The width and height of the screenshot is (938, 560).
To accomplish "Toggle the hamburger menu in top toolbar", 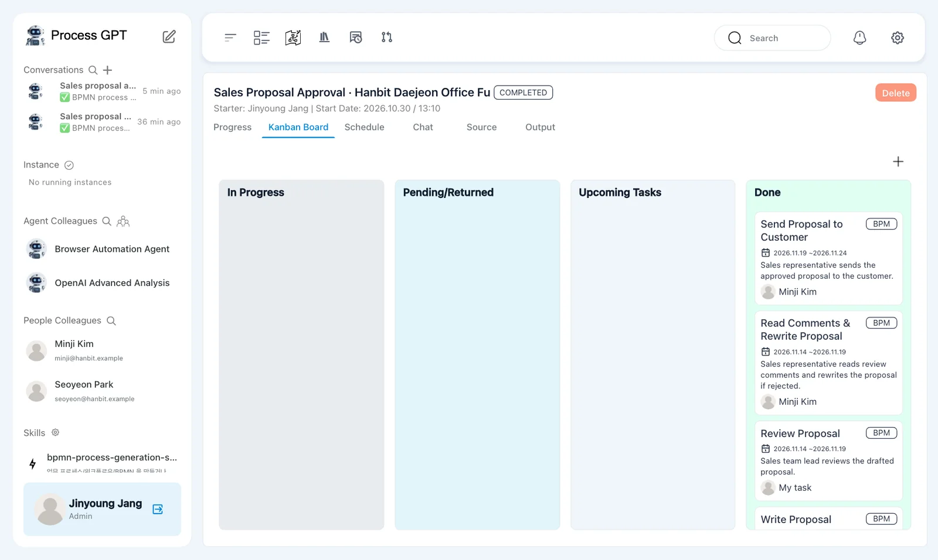I will point(230,37).
